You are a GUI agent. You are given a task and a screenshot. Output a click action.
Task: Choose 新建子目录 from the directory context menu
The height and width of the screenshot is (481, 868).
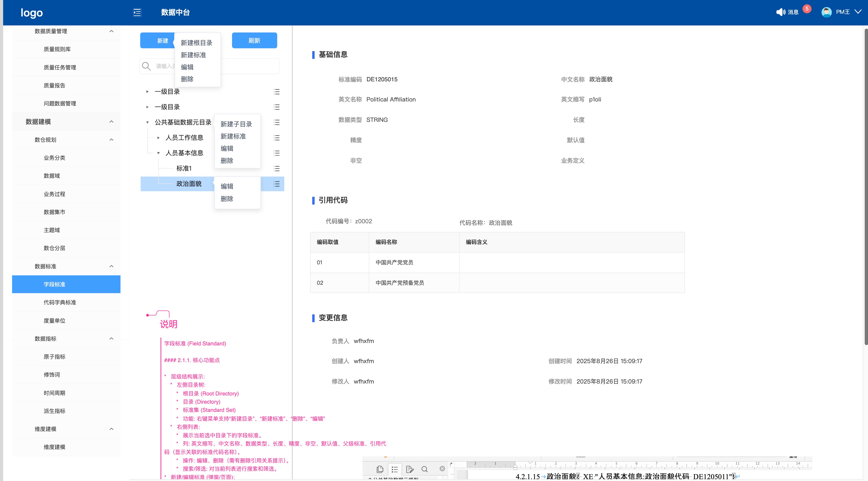pyautogui.click(x=237, y=124)
